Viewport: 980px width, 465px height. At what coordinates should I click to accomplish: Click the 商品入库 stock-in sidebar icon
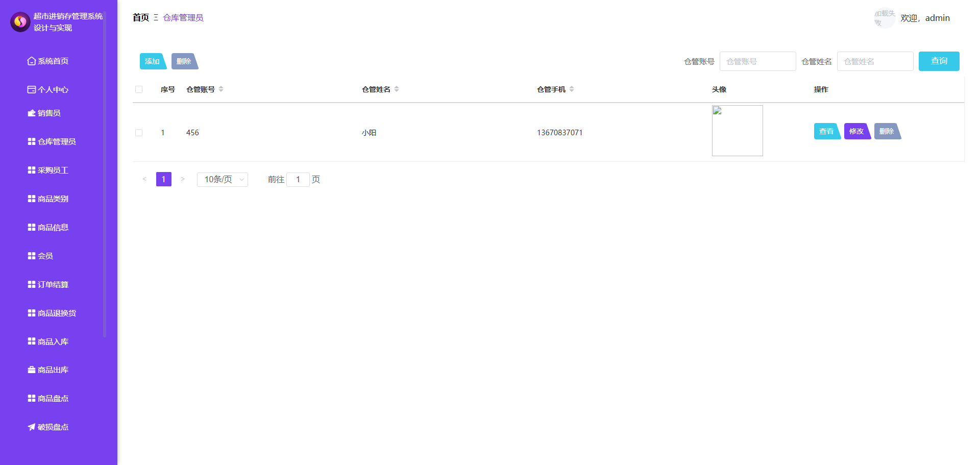pyautogui.click(x=31, y=341)
